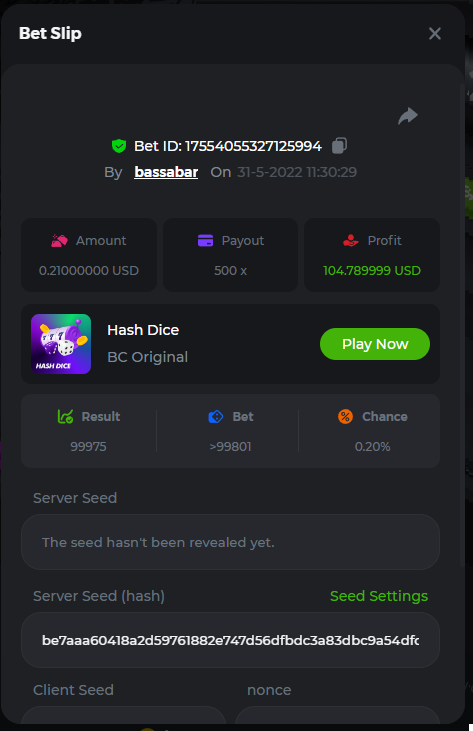Click the Bet ID number text
Screen dimensions: 473x731
254,146
